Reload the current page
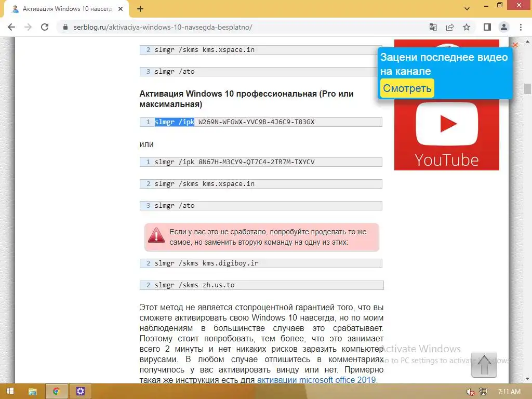 (x=45, y=27)
